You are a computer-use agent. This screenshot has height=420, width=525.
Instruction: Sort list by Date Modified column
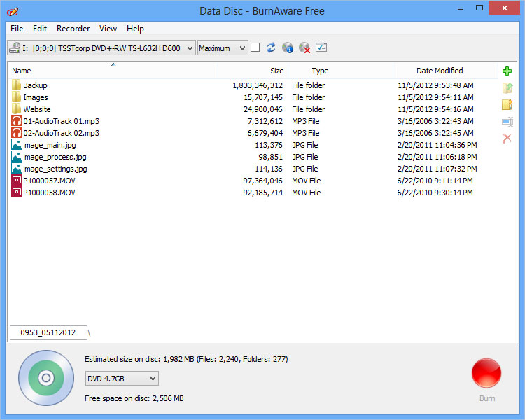[439, 71]
